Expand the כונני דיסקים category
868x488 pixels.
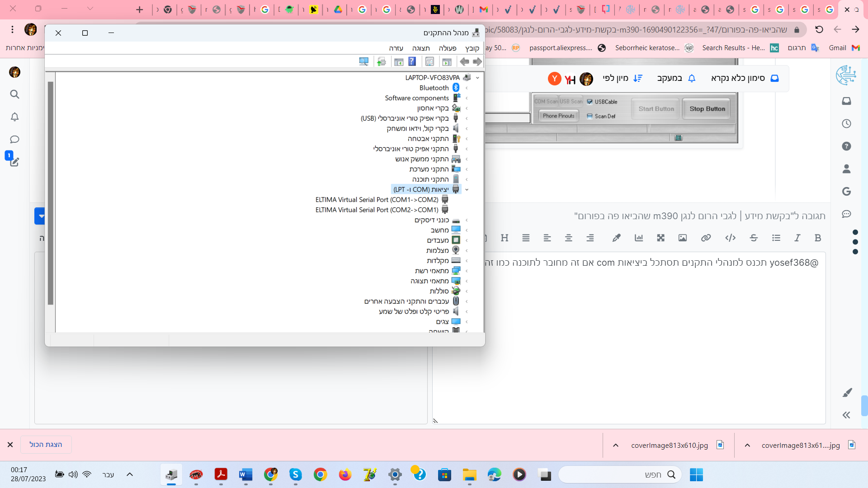(467, 221)
